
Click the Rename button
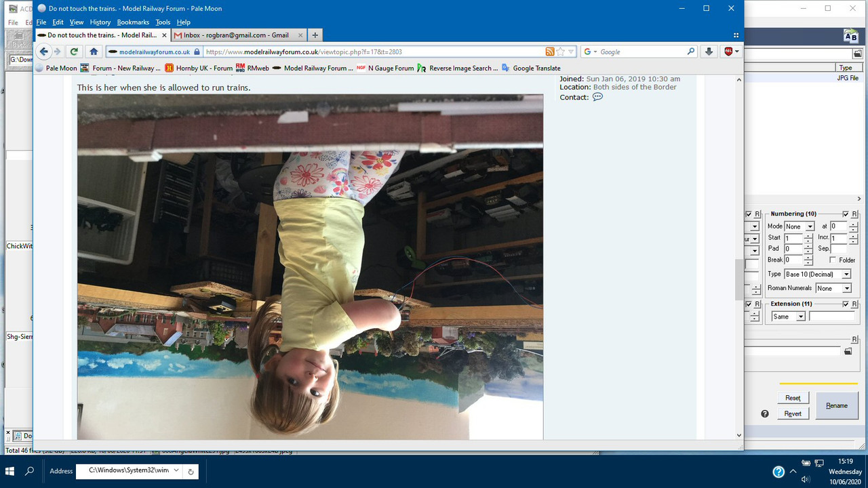coord(837,405)
